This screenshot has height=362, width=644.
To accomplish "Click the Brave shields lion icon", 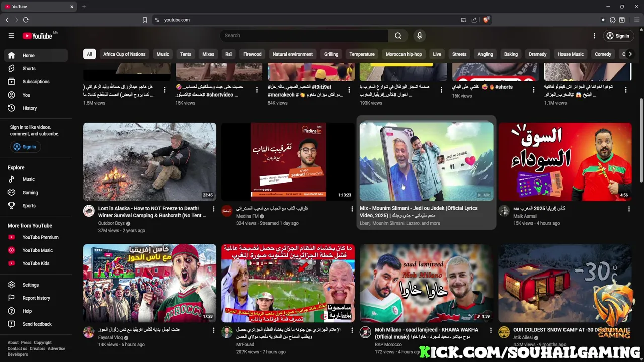I will (x=486, y=20).
